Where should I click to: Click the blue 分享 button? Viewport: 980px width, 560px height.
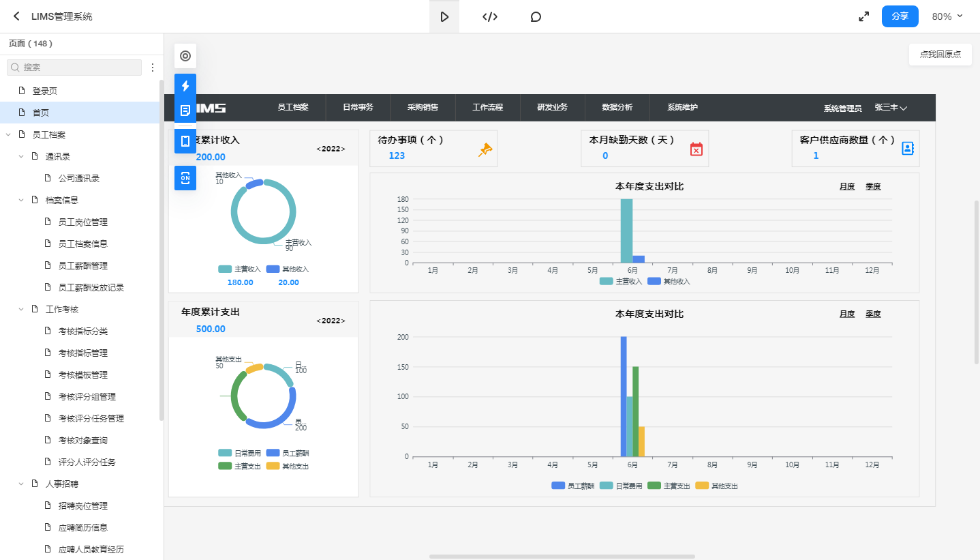[x=900, y=16]
